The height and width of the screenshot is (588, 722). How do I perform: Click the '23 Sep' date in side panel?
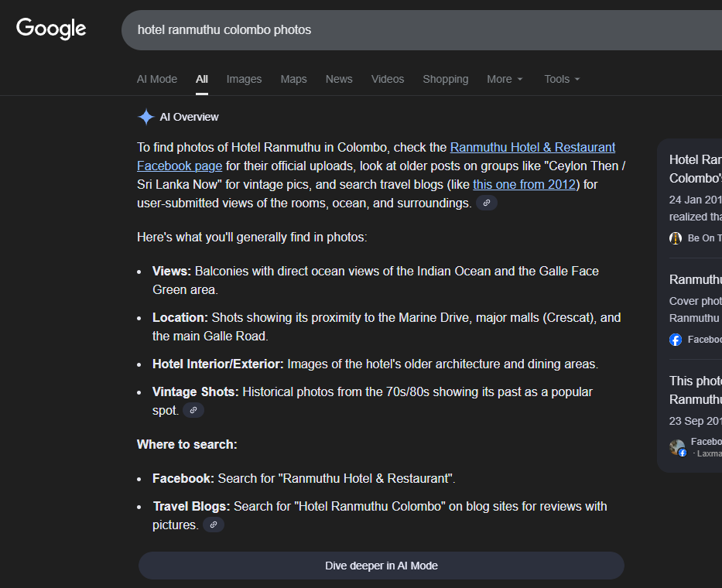(695, 421)
